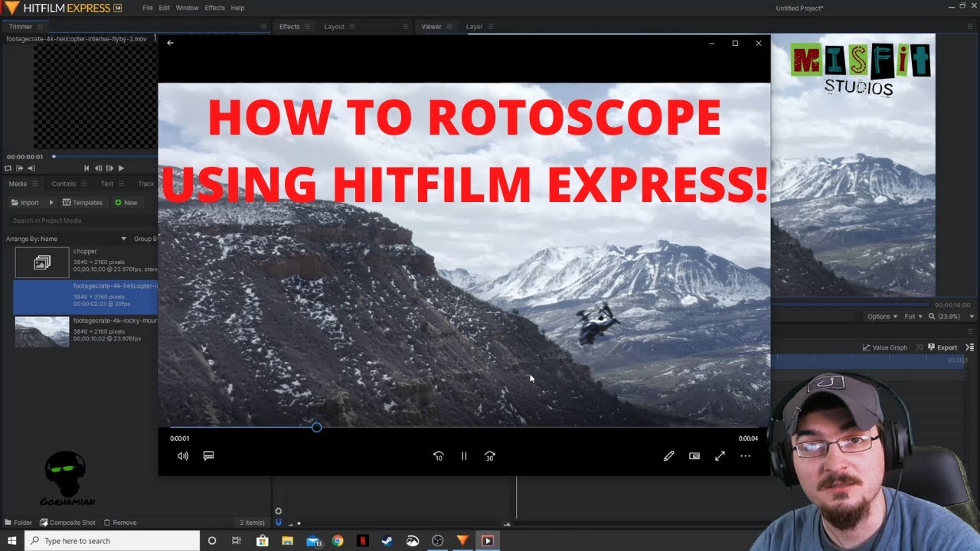Open the Full resolution dropdown
Image resolution: width=980 pixels, height=551 pixels.
pos(913,316)
